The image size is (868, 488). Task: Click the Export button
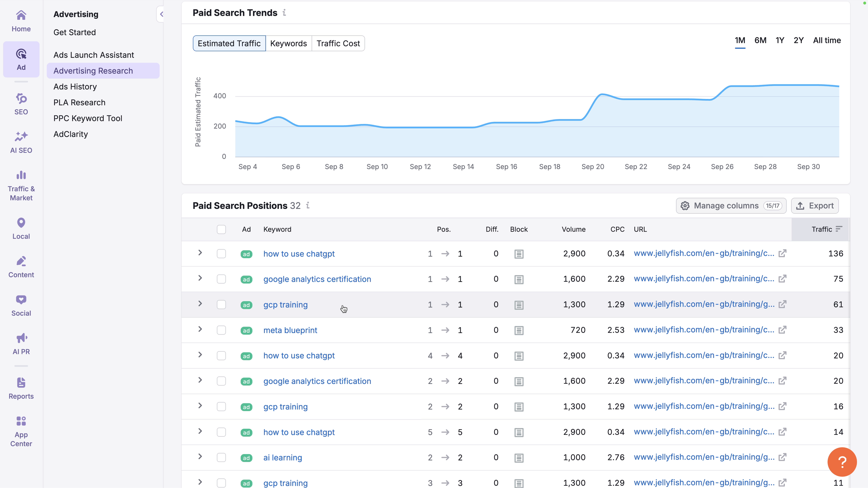815,206
